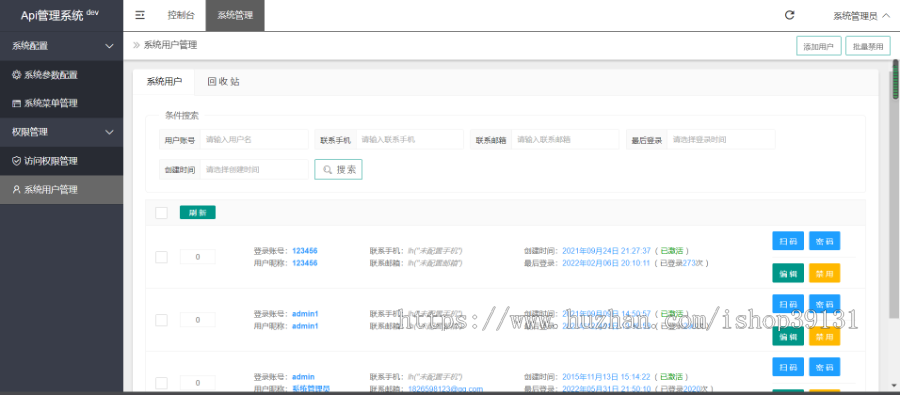This screenshot has height=395, width=900.
Task: Check the checkbox for user admin
Action: coord(161,383)
